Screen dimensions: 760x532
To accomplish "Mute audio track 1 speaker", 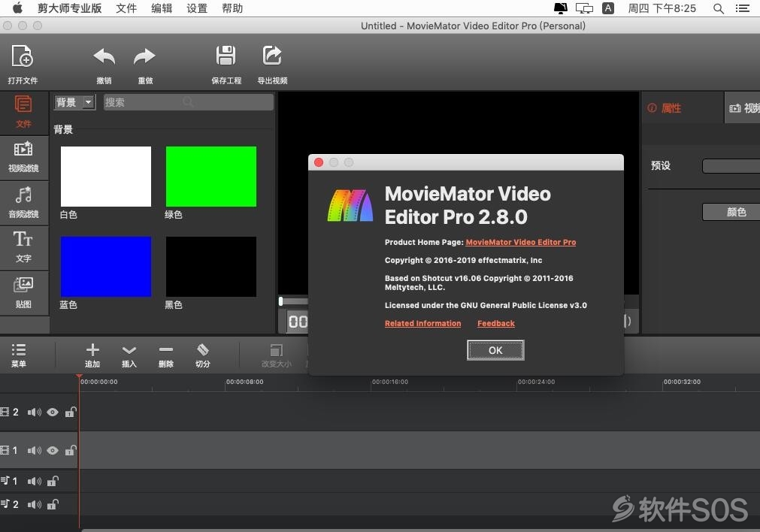I will pyautogui.click(x=34, y=481).
